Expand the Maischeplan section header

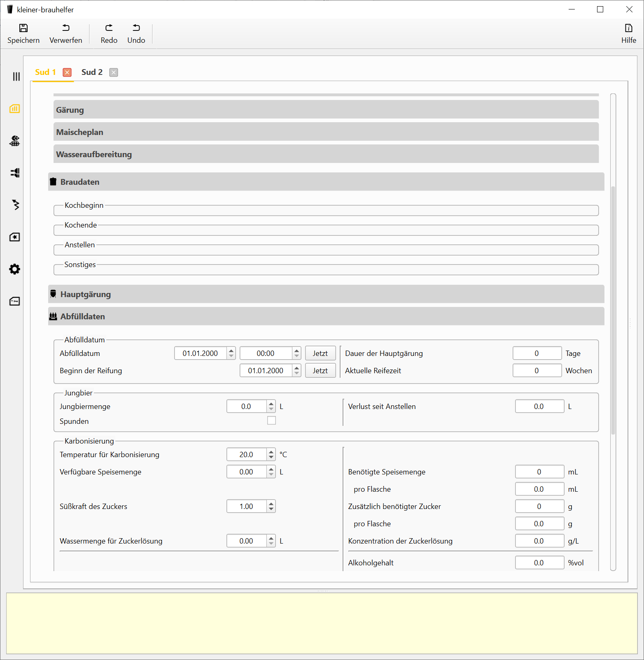[x=326, y=132]
